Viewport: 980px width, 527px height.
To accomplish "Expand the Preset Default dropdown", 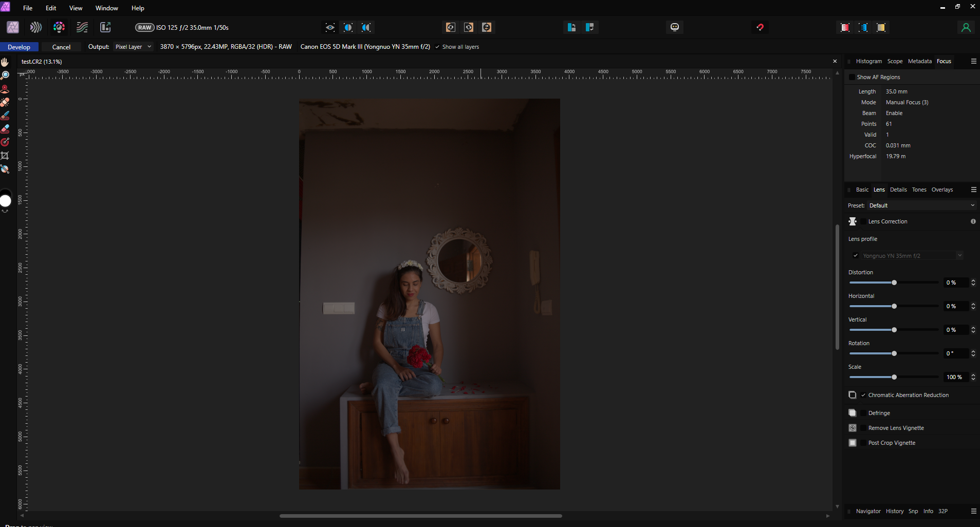I will pyautogui.click(x=921, y=205).
